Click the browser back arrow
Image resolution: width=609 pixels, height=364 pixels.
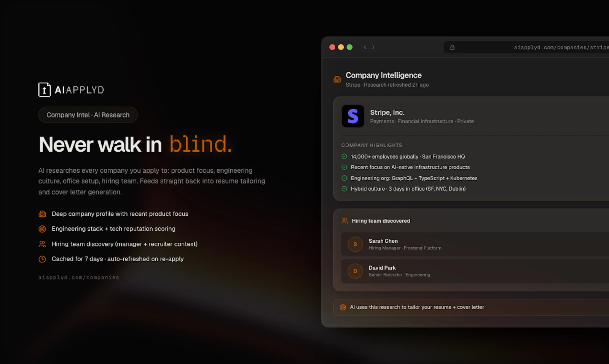point(365,47)
